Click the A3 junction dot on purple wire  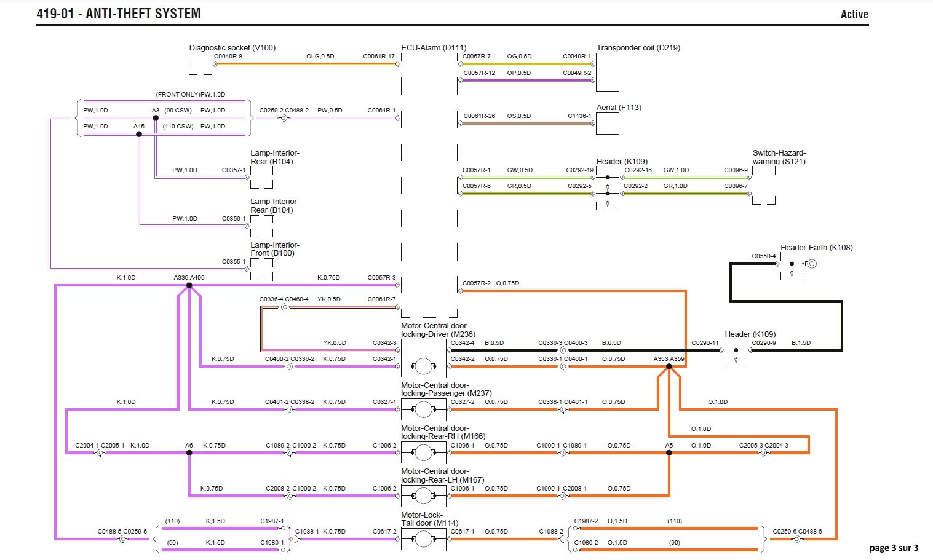[x=156, y=118]
